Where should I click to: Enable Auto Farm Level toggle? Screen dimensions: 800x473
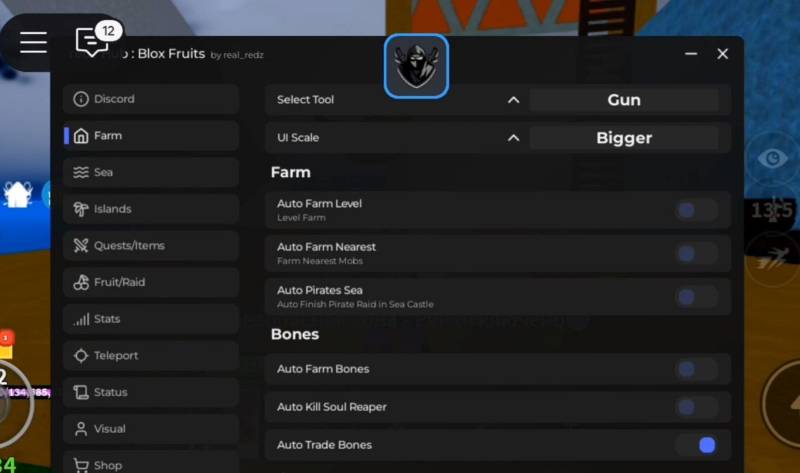tap(696, 210)
